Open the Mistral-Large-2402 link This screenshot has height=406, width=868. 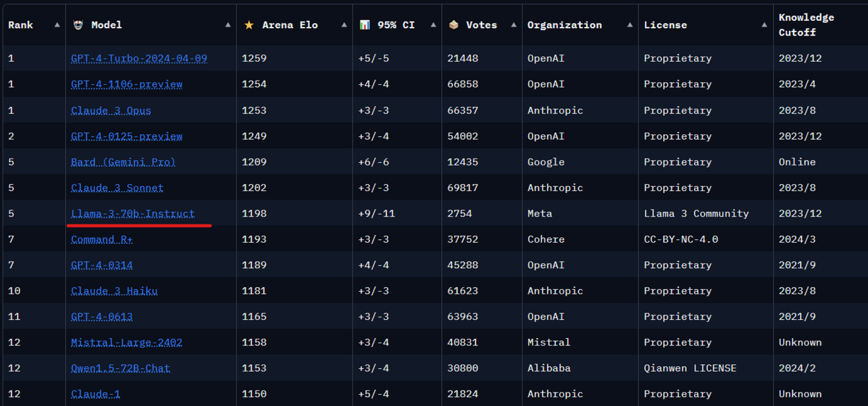(126, 343)
